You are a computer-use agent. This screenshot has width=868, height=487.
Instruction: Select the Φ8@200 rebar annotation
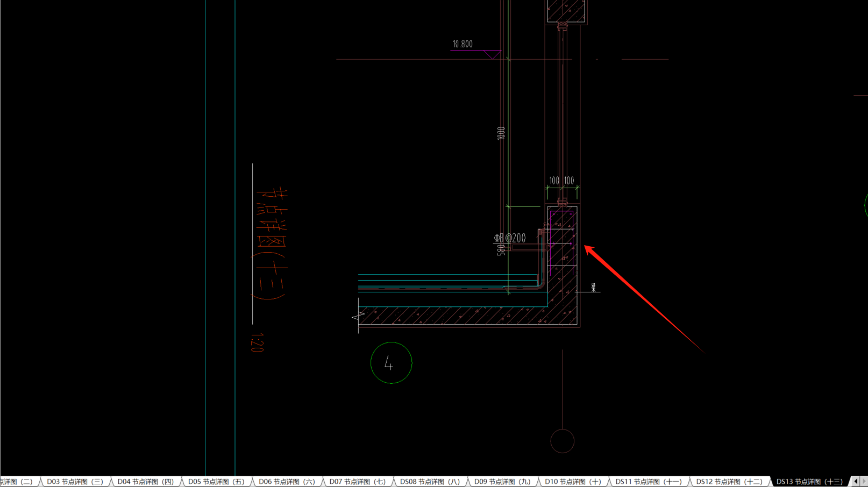(x=510, y=238)
